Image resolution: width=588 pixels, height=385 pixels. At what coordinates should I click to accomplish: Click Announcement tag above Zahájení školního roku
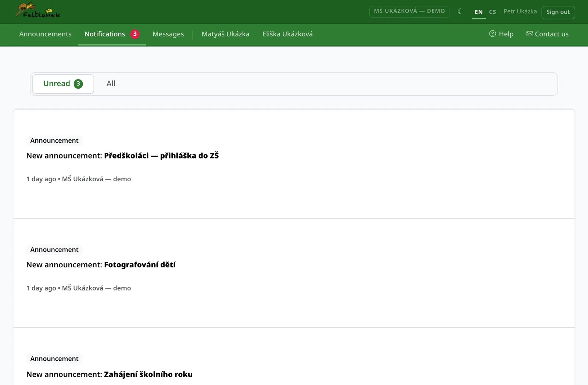[x=54, y=359]
